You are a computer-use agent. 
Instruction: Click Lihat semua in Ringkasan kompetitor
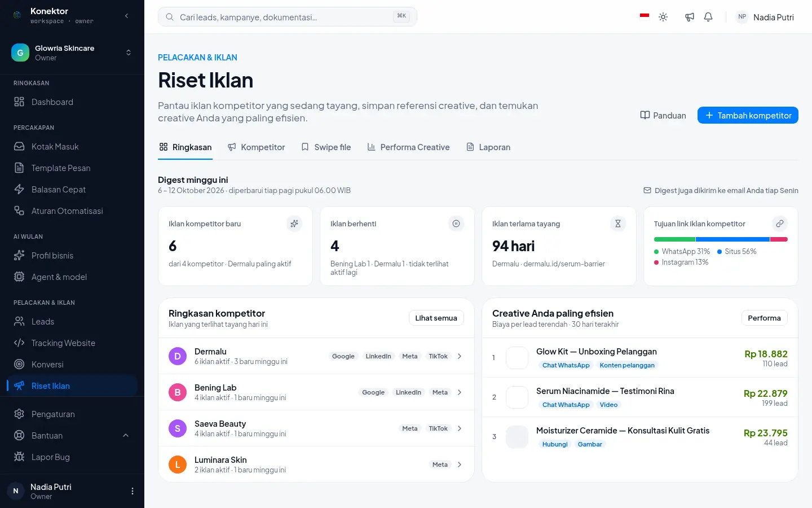(x=436, y=318)
